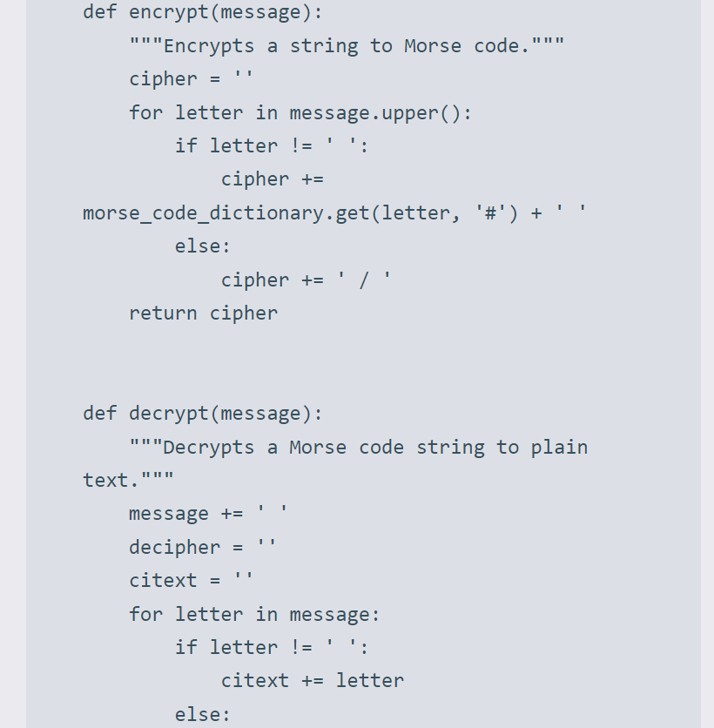This screenshot has width=714, height=728.
Task: Click the decipher variable assignment
Action: [174, 548]
